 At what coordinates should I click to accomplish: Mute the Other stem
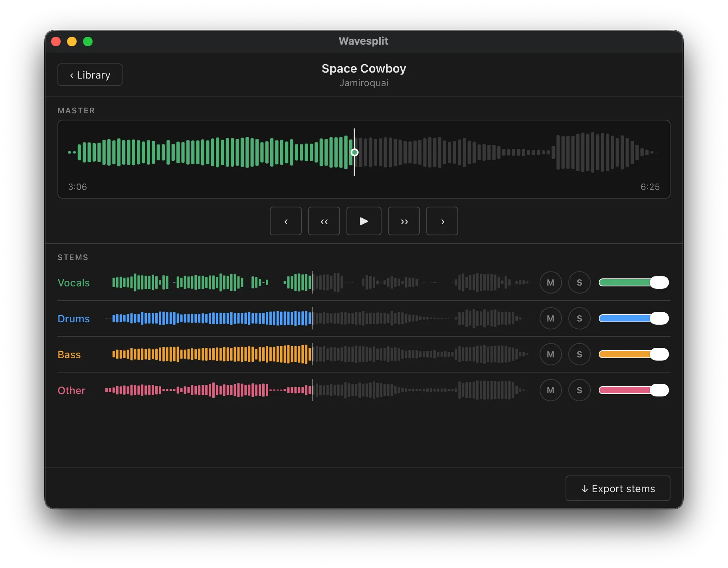(x=550, y=390)
